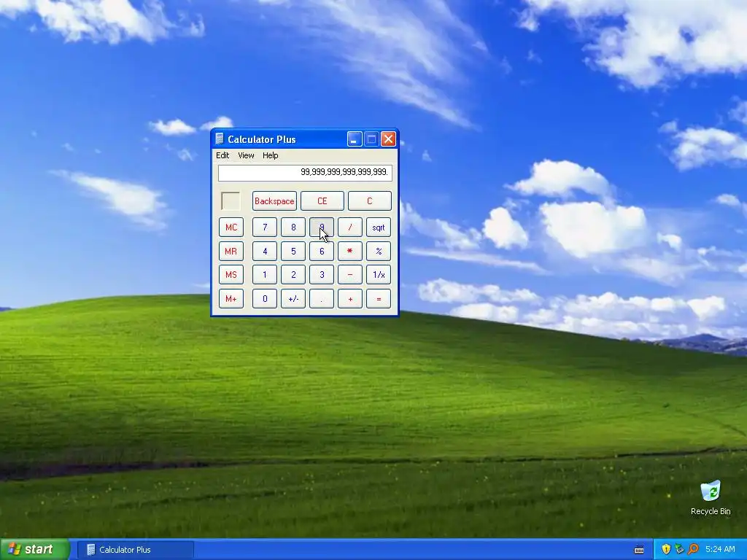Screen dimensions: 747x560
Task: Compute the result with equals
Action: tap(379, 298)
